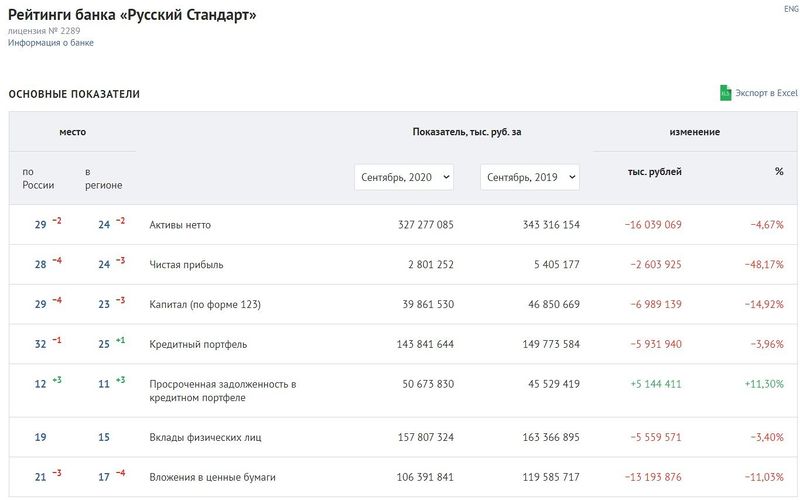Click Вложения в ценные бумаги indicator
This screenshot has height=500, width=800.
(x=212, y=477)
